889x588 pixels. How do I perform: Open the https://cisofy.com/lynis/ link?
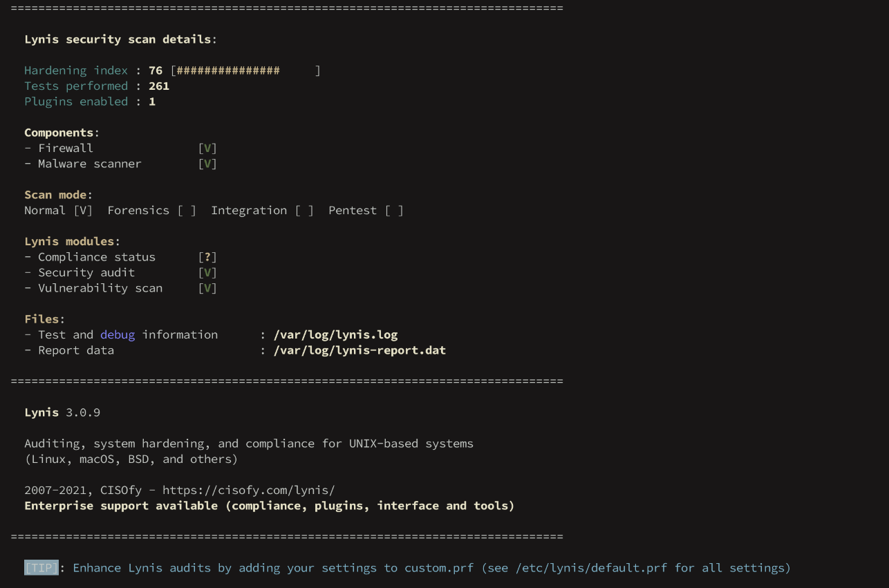pyautogui.click(x=249, y=490)
